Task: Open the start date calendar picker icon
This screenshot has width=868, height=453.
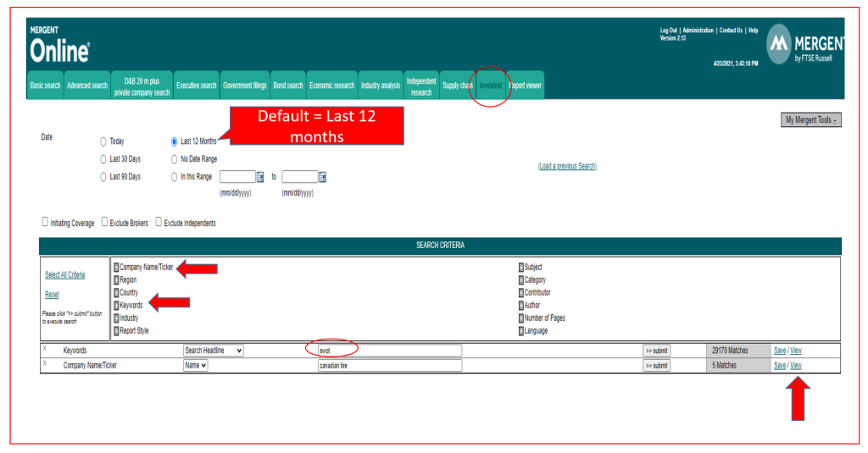Action: (x=260, y=177)
